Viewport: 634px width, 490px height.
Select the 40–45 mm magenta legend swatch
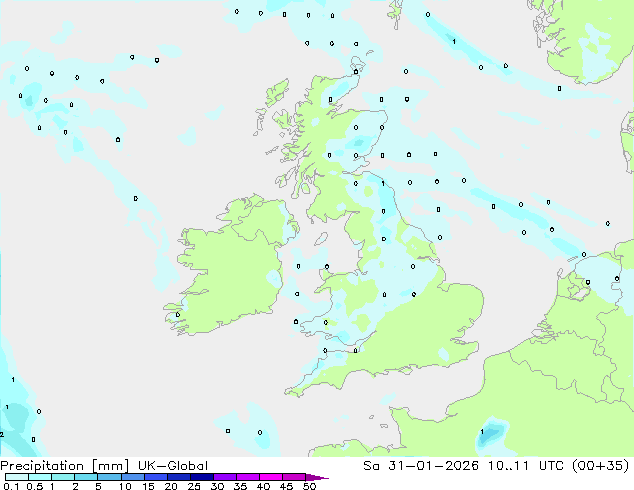(271, 477)
